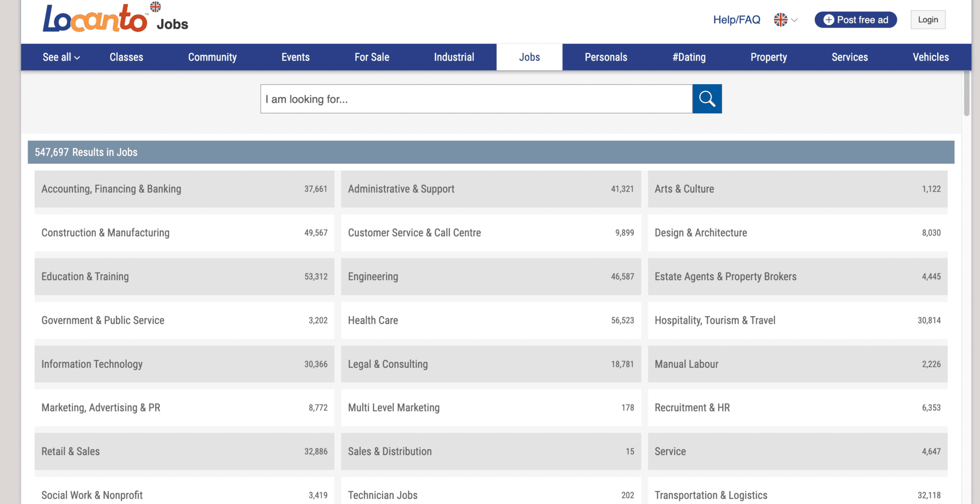Click the Post free ad button

855,19
